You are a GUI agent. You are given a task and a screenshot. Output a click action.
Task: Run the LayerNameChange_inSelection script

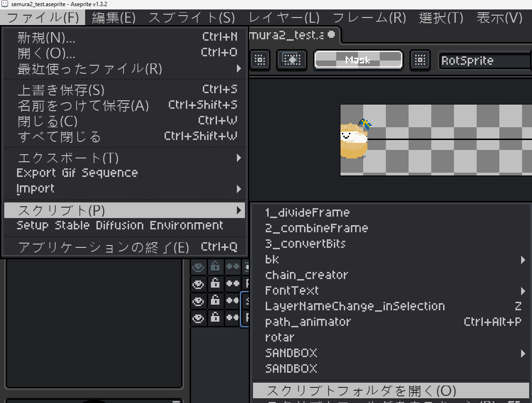tap(391, 307)
